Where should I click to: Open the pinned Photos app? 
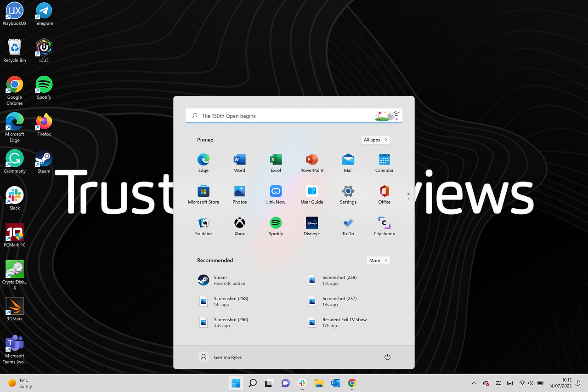tap(239, 194)
